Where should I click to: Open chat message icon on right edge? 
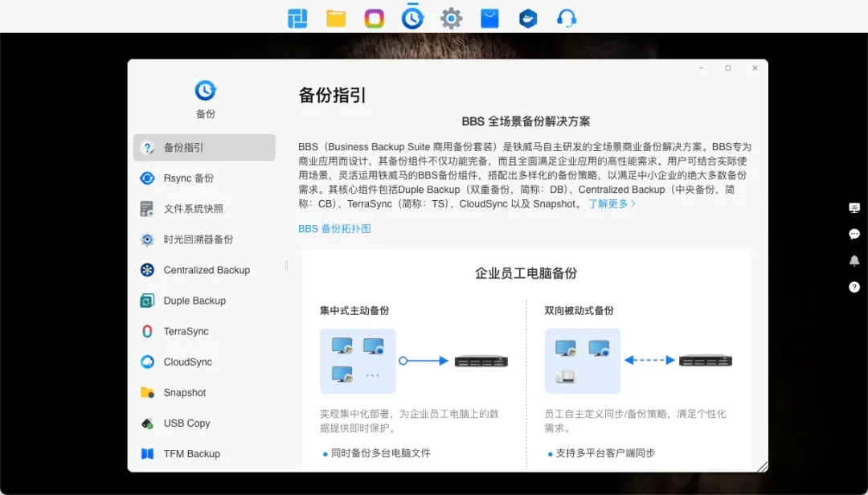[854, 234]
